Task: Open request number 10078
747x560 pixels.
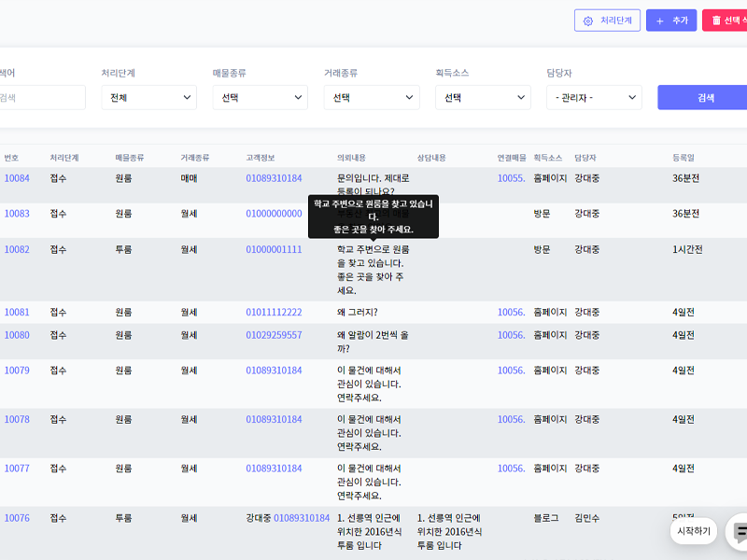Action: (x=17, y=419)
